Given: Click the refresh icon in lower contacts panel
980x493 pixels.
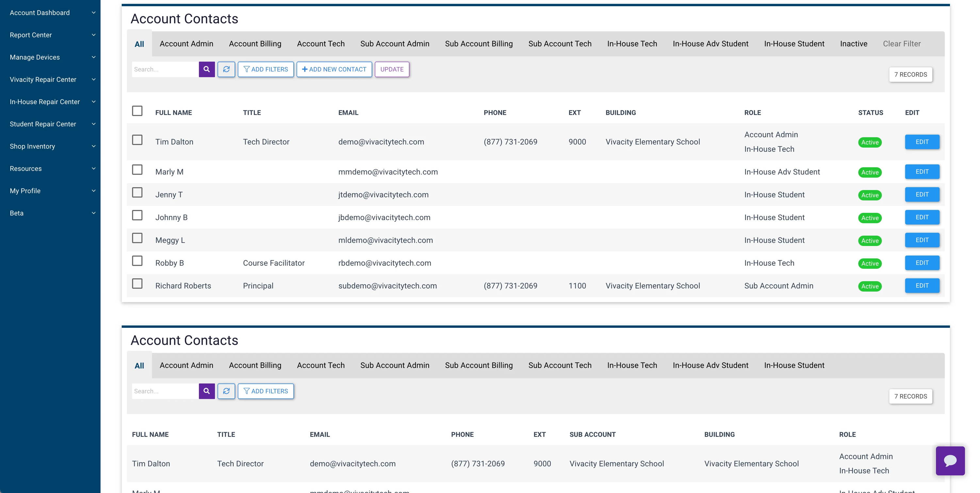Looking at the screenshot, I should 226,391.
